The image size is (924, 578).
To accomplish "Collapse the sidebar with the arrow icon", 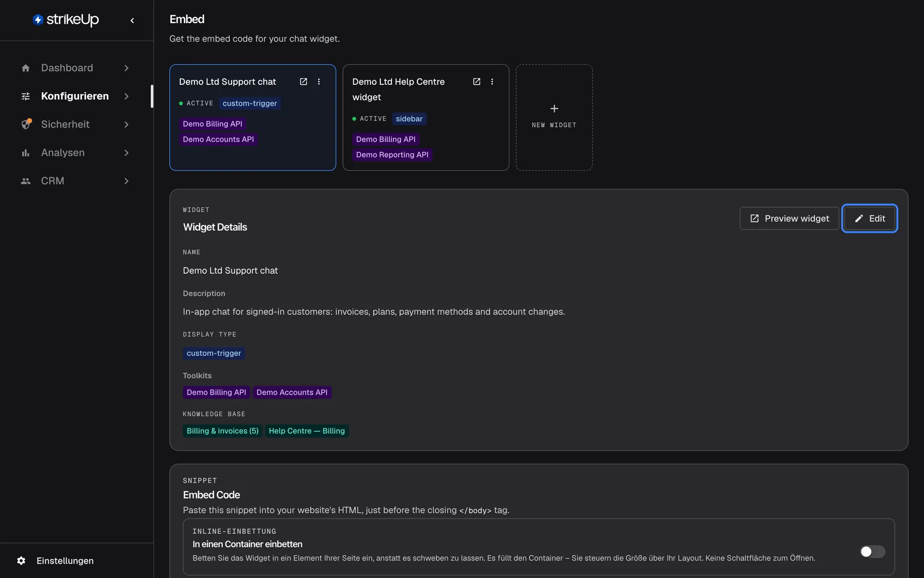I will 132,21.
